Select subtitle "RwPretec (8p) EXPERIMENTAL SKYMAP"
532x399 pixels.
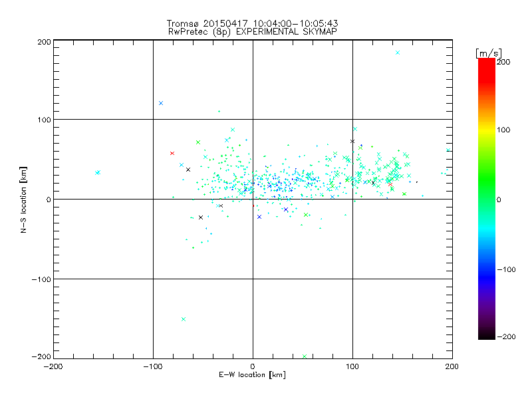[x=253, y=32]
